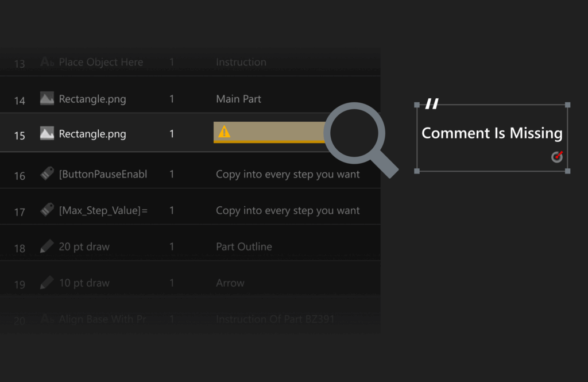
Task: Select row number 16 in the list
Action: pyautogui.click(x=20, y=176)
